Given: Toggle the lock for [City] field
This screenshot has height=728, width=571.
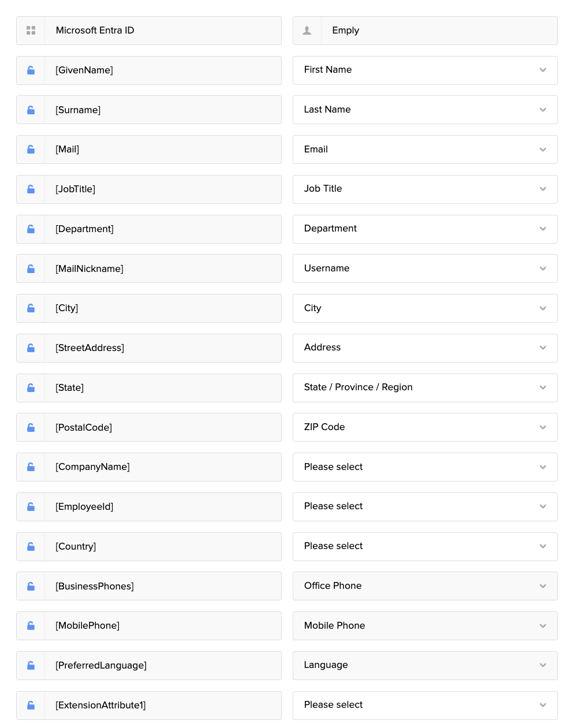Looking at the screenshot, I should click(31, 308).
